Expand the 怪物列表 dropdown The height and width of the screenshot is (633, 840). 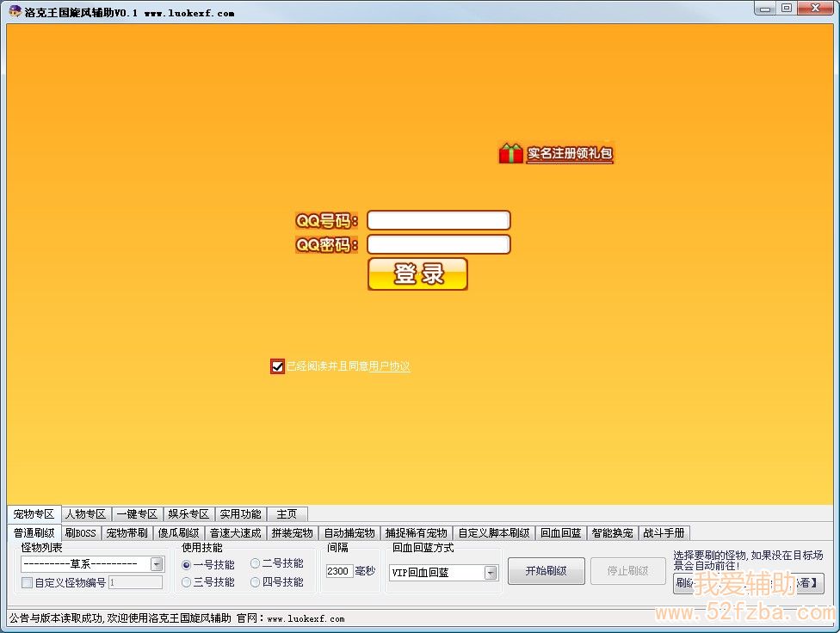[x=157, y=564]
